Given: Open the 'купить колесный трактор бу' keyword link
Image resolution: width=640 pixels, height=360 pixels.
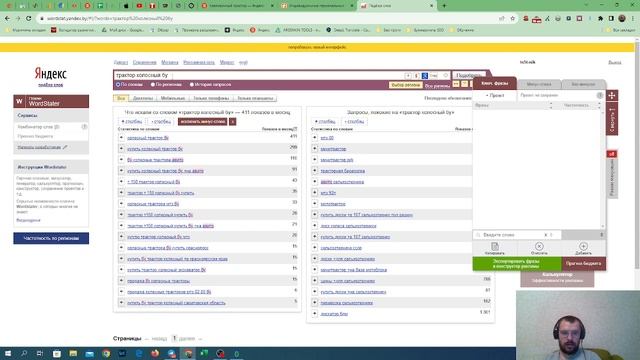Looking at the screenshot, I should [155, 149].
